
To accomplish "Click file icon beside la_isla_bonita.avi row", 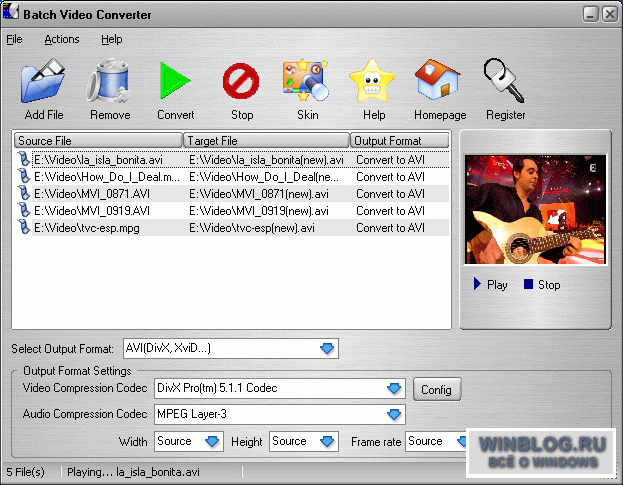I will tap(24, 159).
